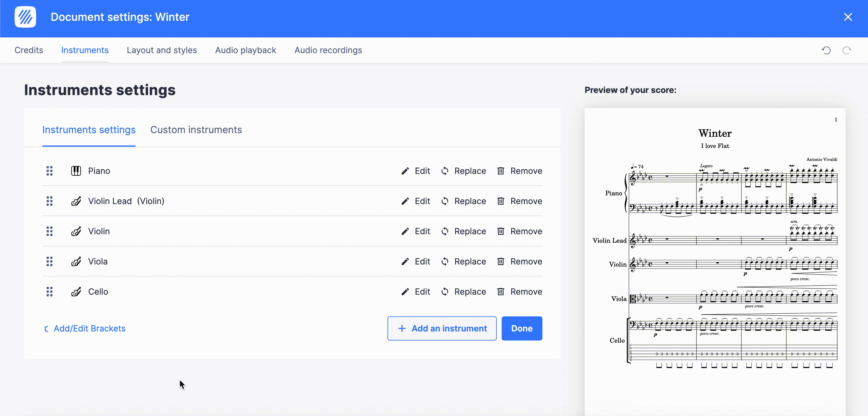Screen dimensions: 868x416
Task: Click the Violin Lead instrument icon
Action: (76, 201)
